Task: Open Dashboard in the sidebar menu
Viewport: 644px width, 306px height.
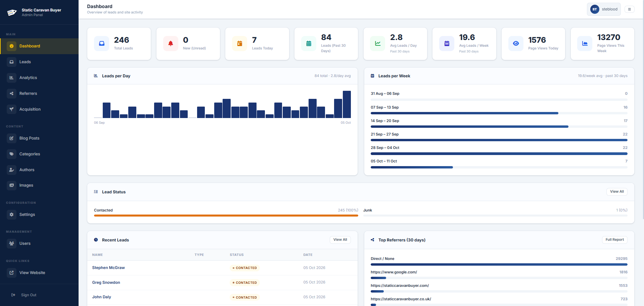Action: pyautogui.click(x=39, y=46)
